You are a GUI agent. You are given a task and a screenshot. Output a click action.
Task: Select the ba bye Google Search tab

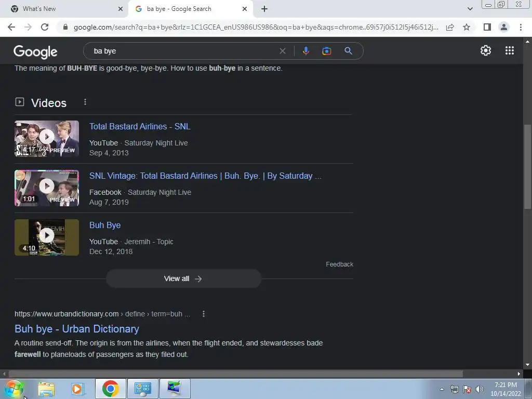tap(191, 9)
